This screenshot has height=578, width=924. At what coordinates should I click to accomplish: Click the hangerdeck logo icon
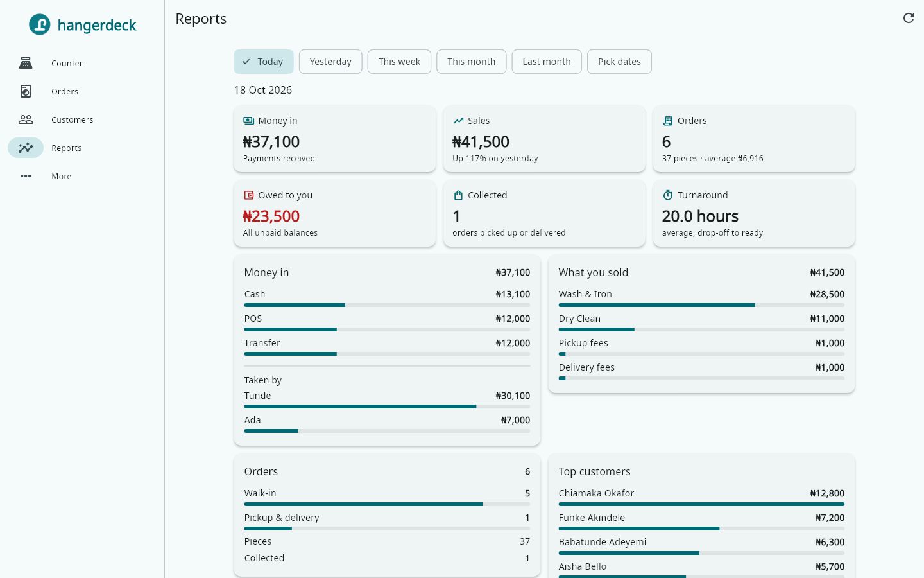40,24
